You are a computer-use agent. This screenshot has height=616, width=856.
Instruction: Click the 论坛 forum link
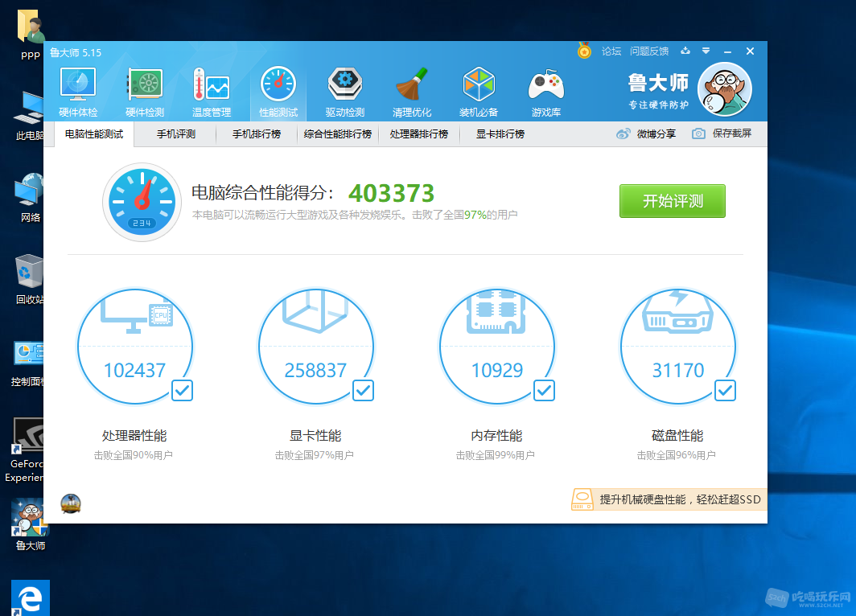click(611, 51)
